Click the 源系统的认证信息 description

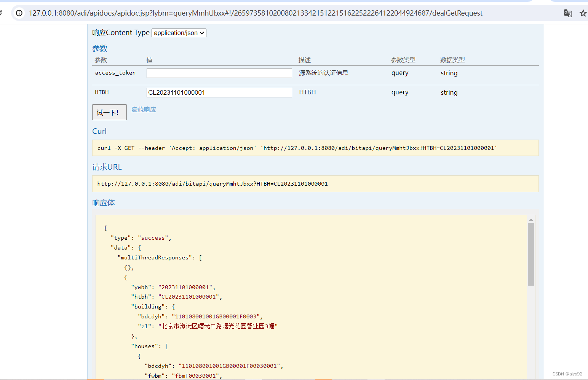(x=323, y=73)
